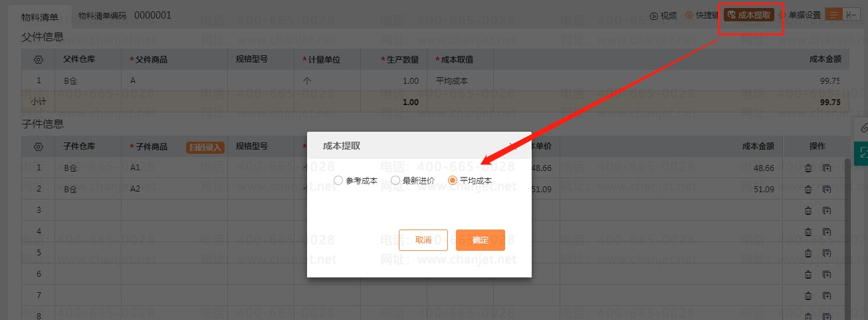The height and width of the screenshot is (320, 868).
Task: Open 单据设置 document settings
Action: pyautogui.click(x=800, y=15)
